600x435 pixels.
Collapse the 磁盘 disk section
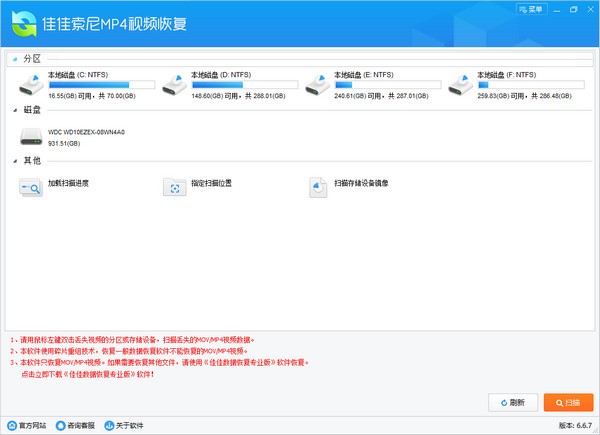click(x=15, y=110)
